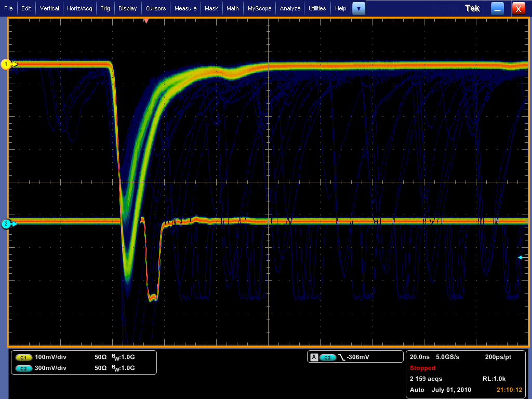This screenshot has width=532, height=399.
Task: Click the -306mV trigger level readout
Action: coord(358,357)
